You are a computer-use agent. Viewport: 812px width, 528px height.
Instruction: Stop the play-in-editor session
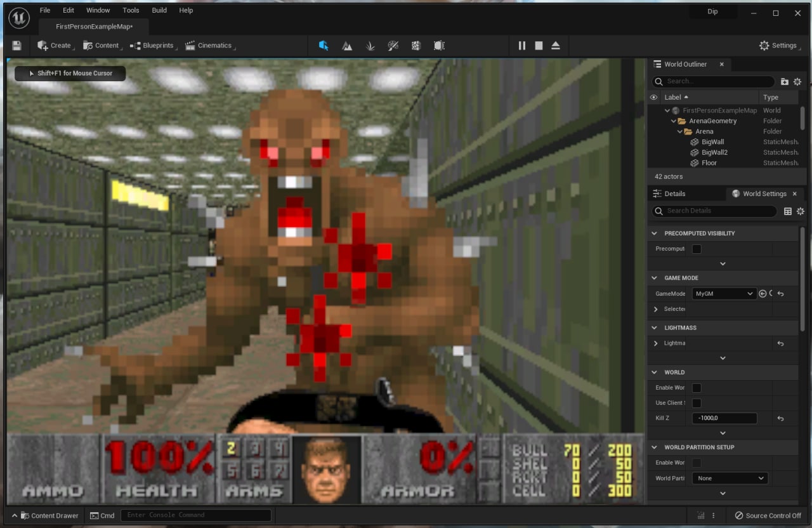pyautogui.click(x=539, y=46)
